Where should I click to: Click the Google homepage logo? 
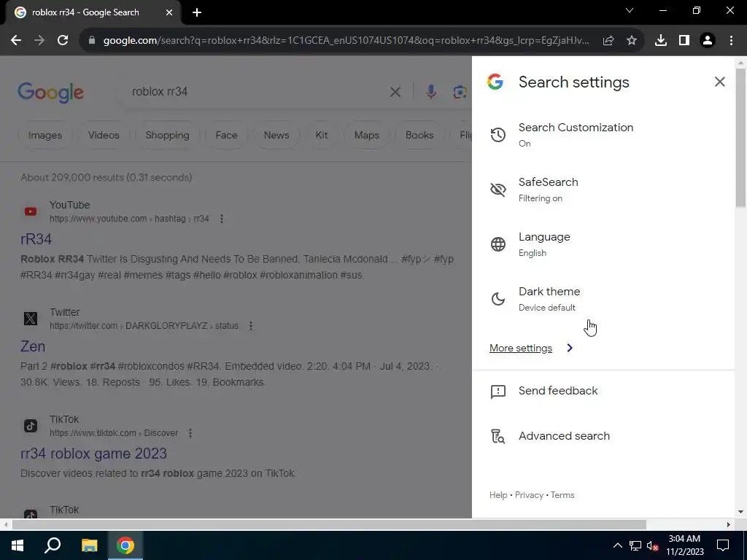pyautogui.click(x=50, y=93)
